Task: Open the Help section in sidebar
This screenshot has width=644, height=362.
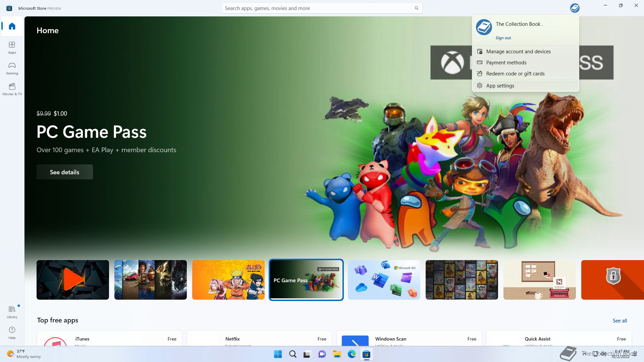Action: pos(12,333)
